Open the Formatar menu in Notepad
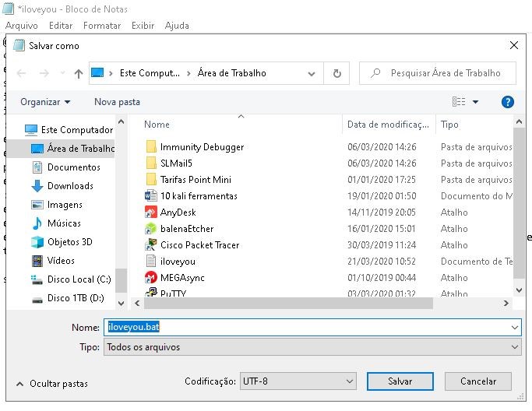 [x=102, y=26]
